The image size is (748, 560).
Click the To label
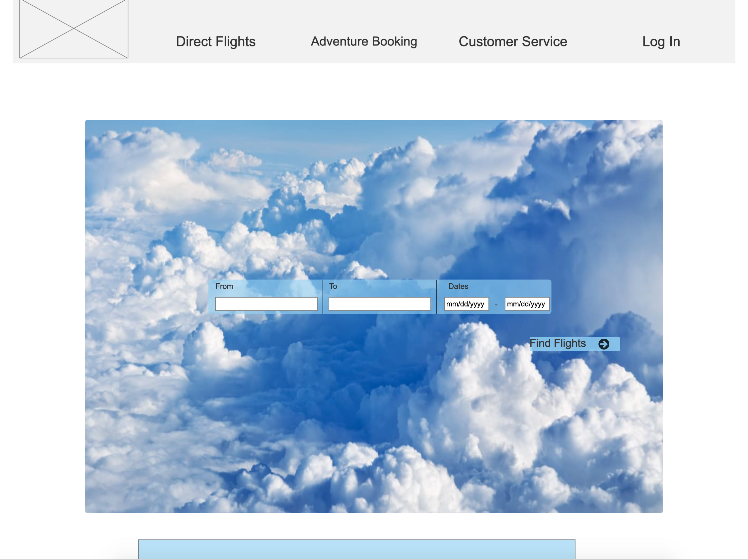333,286
